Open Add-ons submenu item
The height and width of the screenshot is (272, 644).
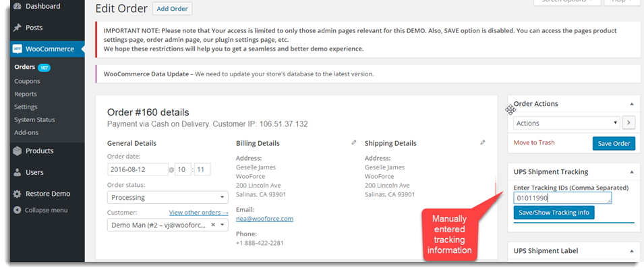pos(26,133)
